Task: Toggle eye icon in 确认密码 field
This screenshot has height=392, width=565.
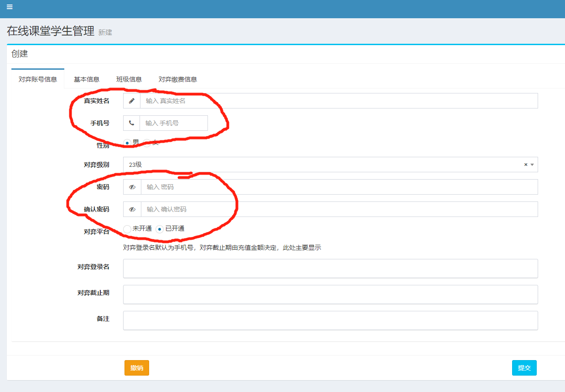Action: tap(132, 209)
